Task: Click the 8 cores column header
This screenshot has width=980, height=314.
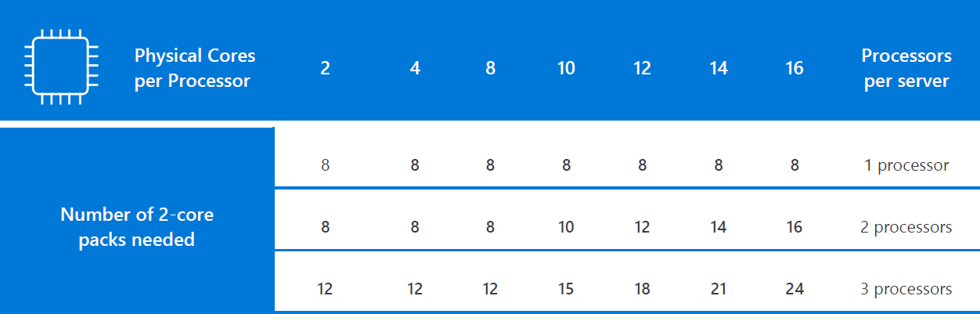Action: click(490, 68)
